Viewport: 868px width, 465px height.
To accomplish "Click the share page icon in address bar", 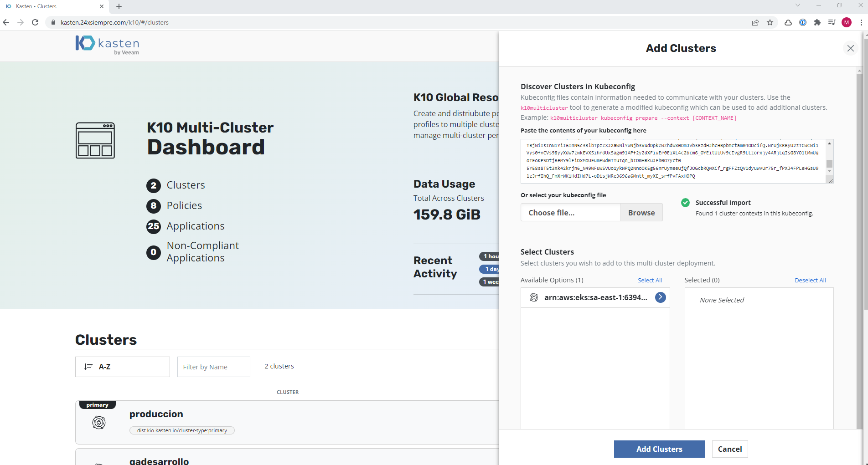I will (755, 22).
